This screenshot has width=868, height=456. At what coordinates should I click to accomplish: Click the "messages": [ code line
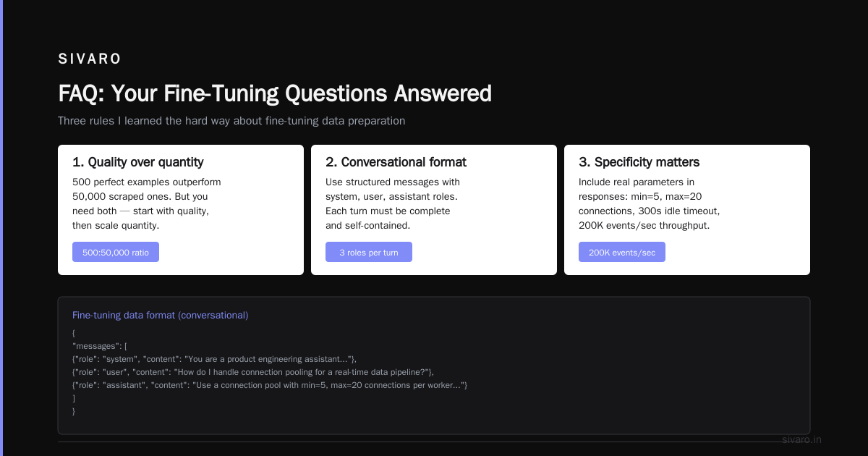[99, 346]
